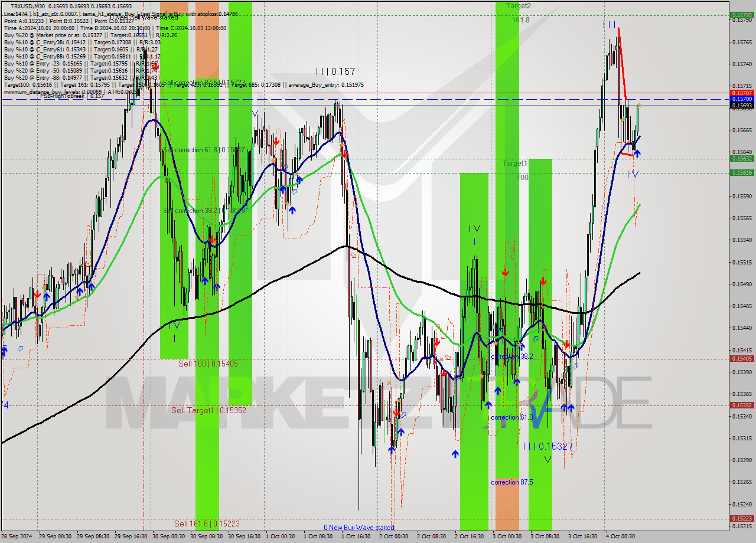Click the 0.15765 price axis value
This screenshot has height=543, width=756.
tap(742, 42)
